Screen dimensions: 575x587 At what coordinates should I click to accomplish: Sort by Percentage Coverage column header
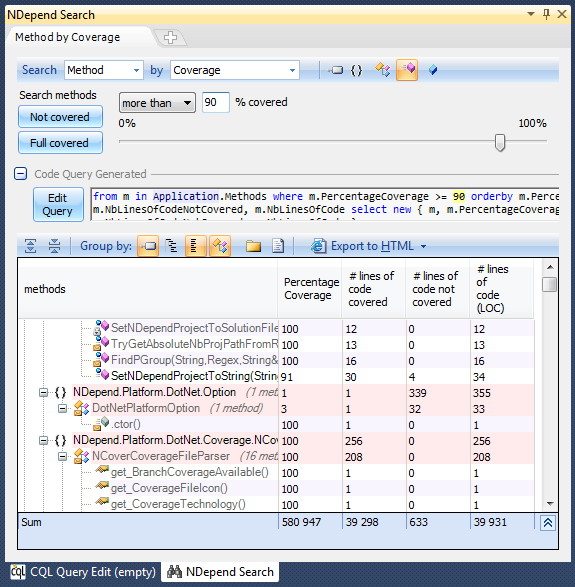310,289
